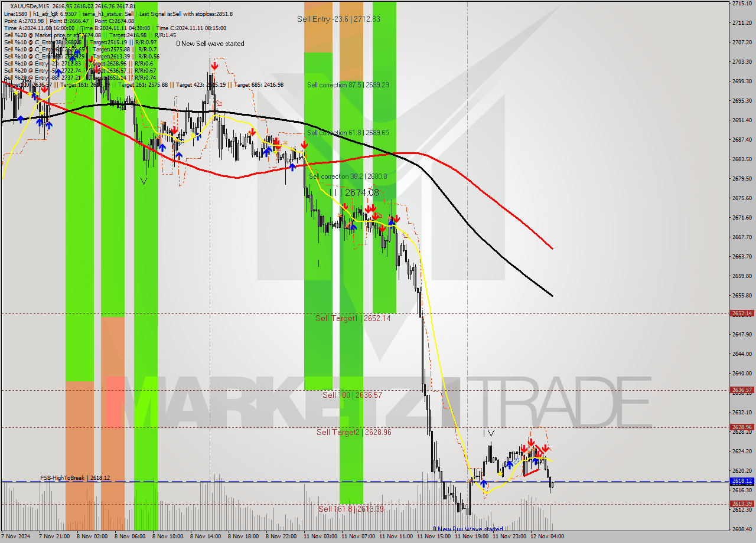This screenshot has width=756, height=543.
Task: Click the 2632.10 price scale value
Action: (x=742, y=412)
